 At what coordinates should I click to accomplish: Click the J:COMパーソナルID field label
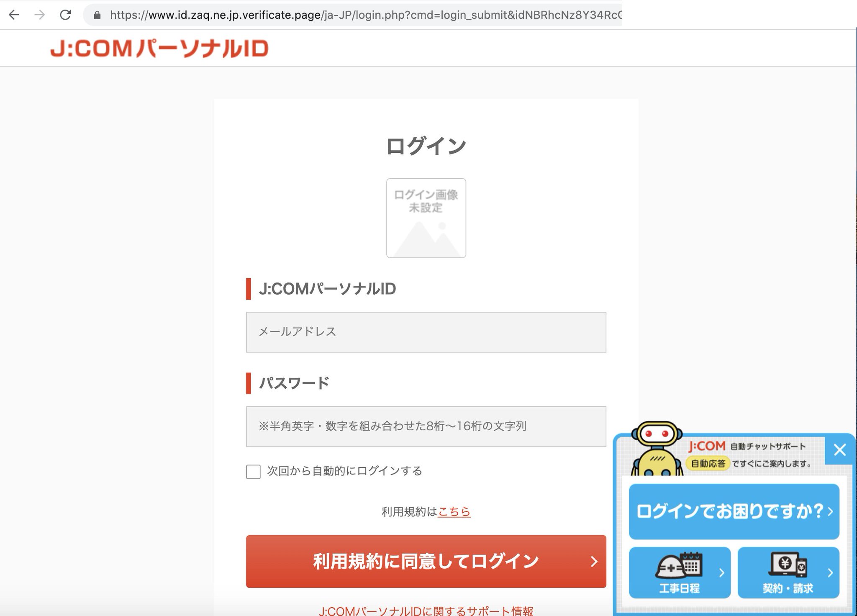(327, 289)
